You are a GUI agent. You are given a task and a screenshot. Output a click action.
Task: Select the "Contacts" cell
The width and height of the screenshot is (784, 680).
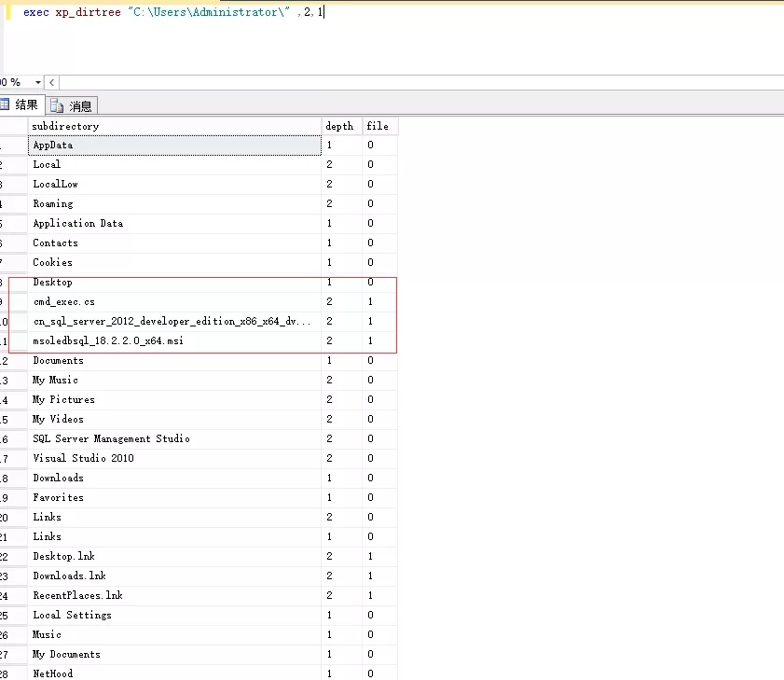(x=174, y=243)
